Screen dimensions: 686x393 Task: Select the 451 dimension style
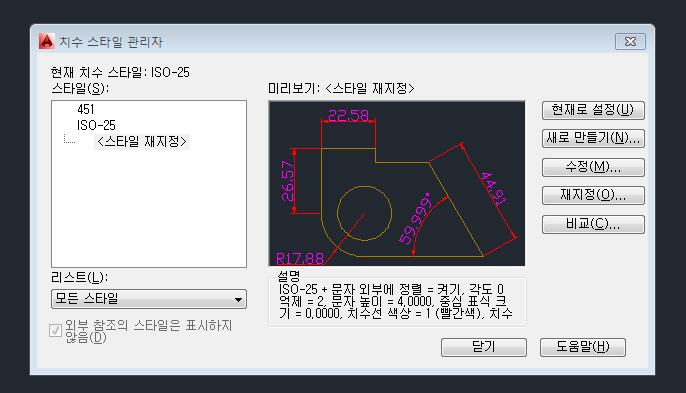pyautogui.click(x=86, y=109)
